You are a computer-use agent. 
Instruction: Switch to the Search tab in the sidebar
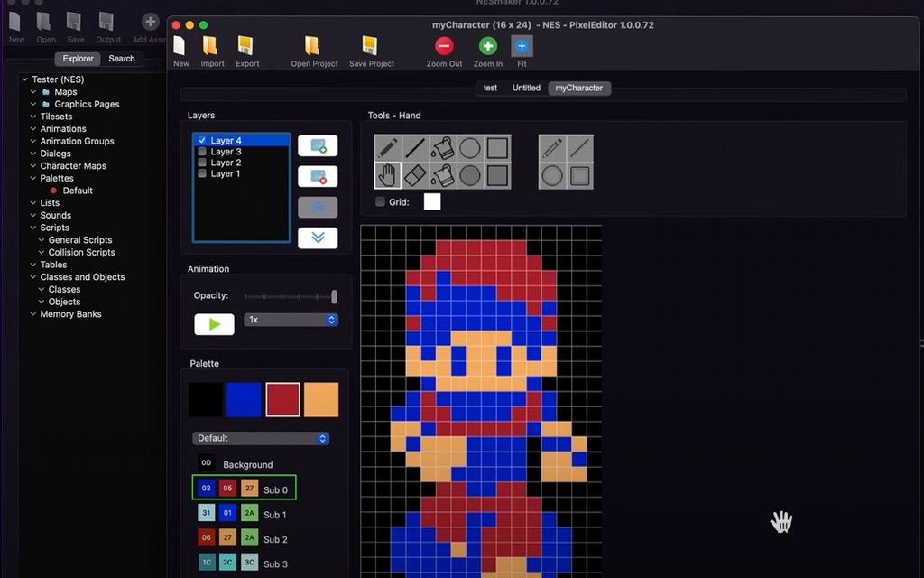point(122,59)
